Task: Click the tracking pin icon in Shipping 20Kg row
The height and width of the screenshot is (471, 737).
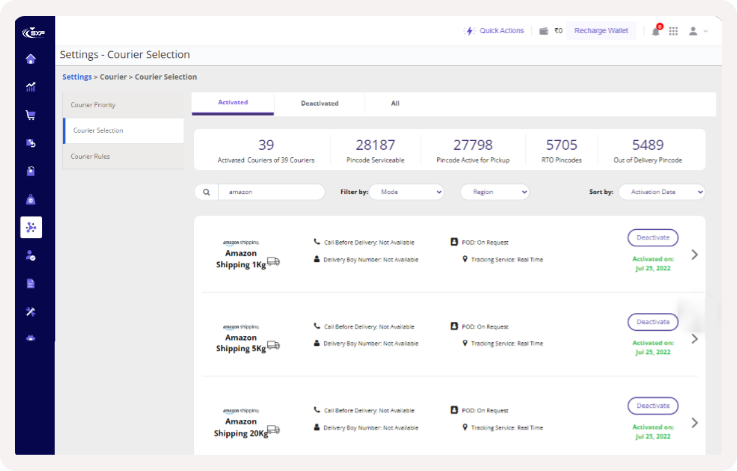Action: [465, 427]
